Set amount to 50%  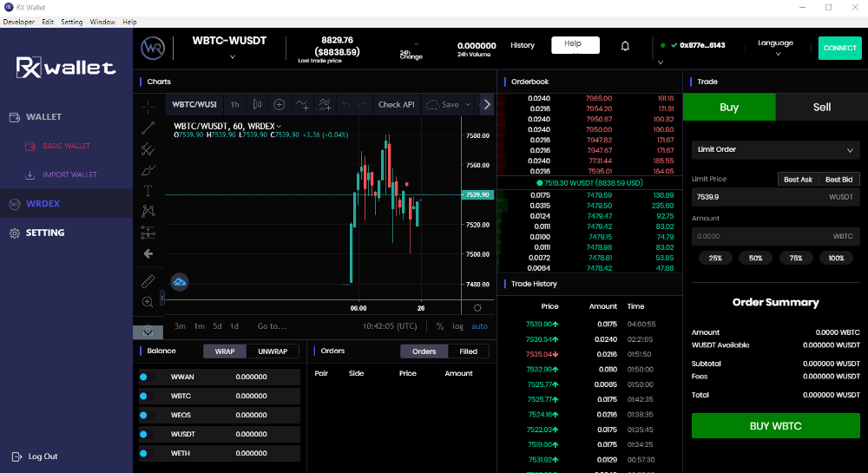click(755, 259)
